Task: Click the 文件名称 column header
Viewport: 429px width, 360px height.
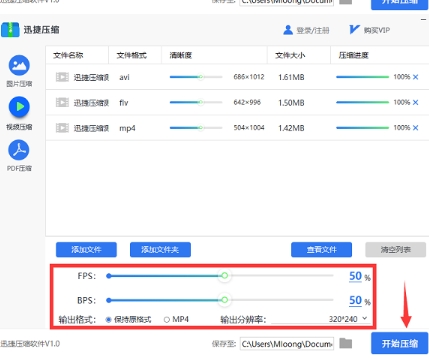Action: (68, 55)
